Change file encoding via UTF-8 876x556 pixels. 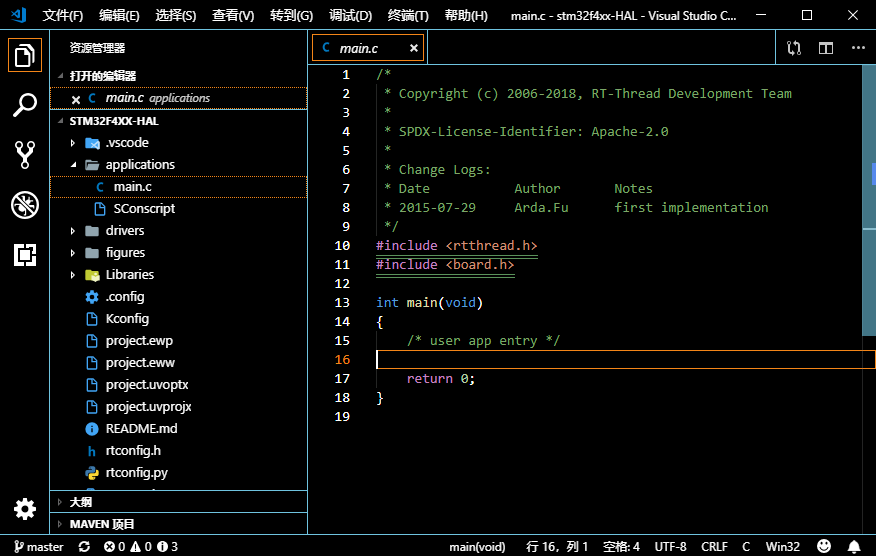(670, 547)
